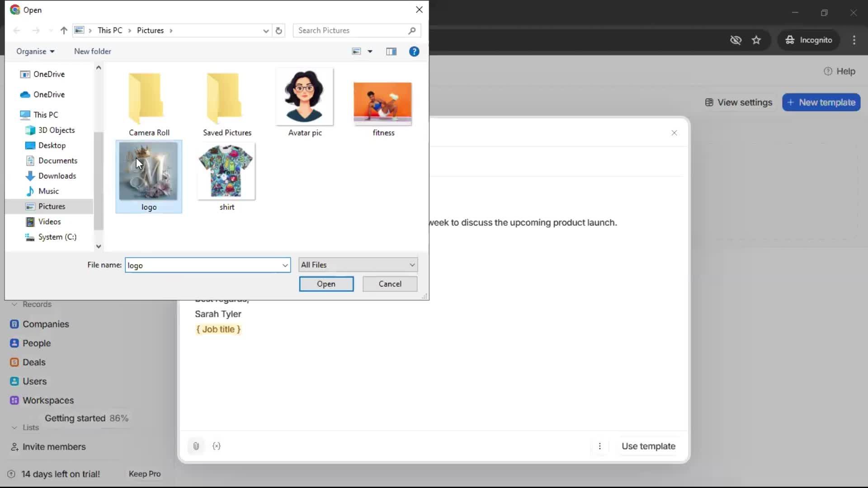The height and width of the screenshot is (488, 868).
Task: Toggle the preview pane in the dialog
Action: click(392, 51)
